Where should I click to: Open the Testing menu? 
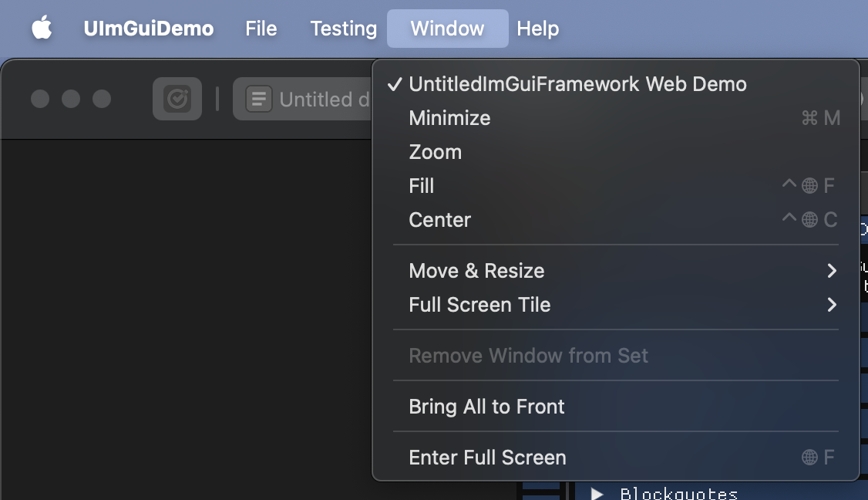343,29
